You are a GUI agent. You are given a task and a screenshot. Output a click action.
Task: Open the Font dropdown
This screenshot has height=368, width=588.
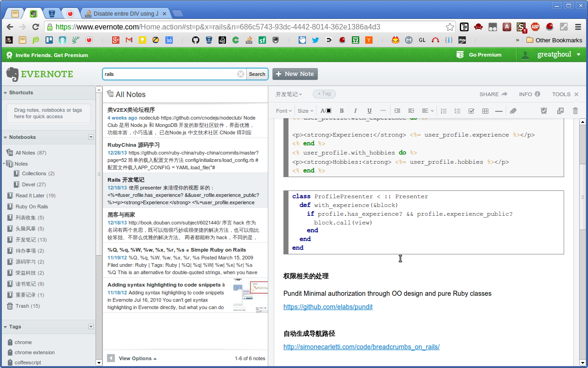(x=284, y=111)
